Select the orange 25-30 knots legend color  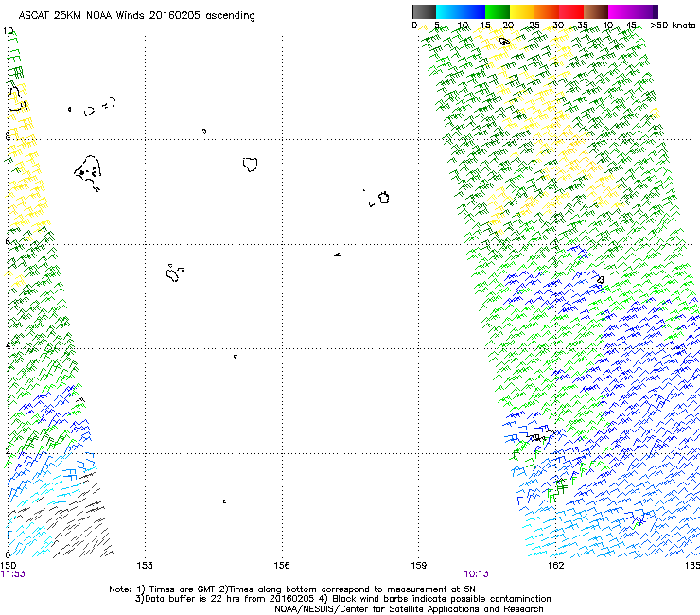(x=547, y=11)
